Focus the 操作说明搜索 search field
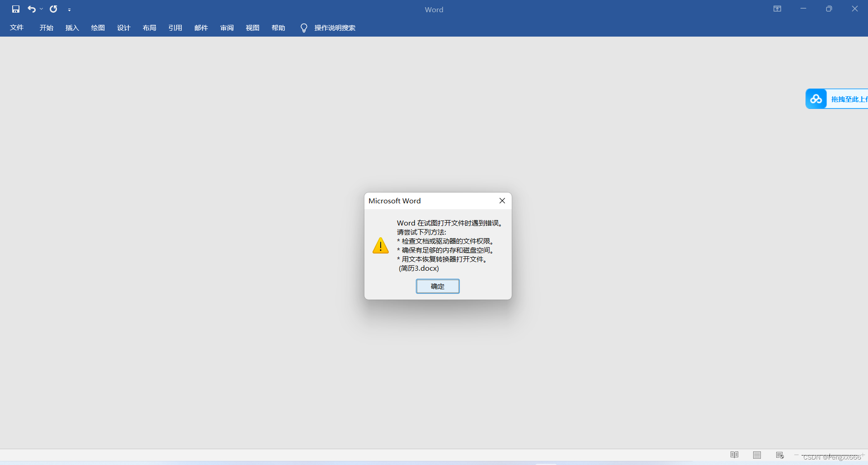 point(335,28)
